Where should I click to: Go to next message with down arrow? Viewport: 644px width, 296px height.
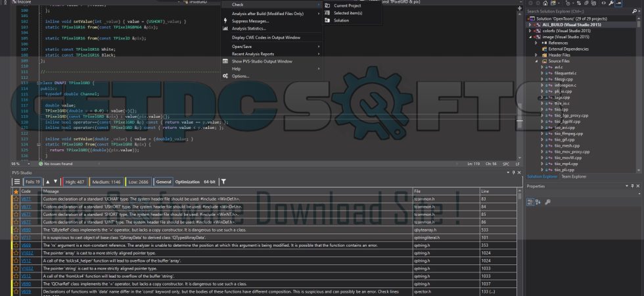55,182
